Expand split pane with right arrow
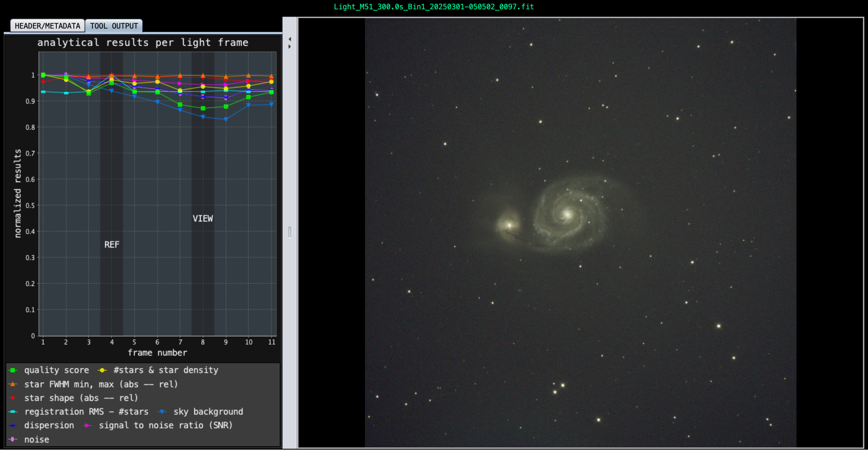Viewport: 868px width, 450px height. click(x=289, y=46)
